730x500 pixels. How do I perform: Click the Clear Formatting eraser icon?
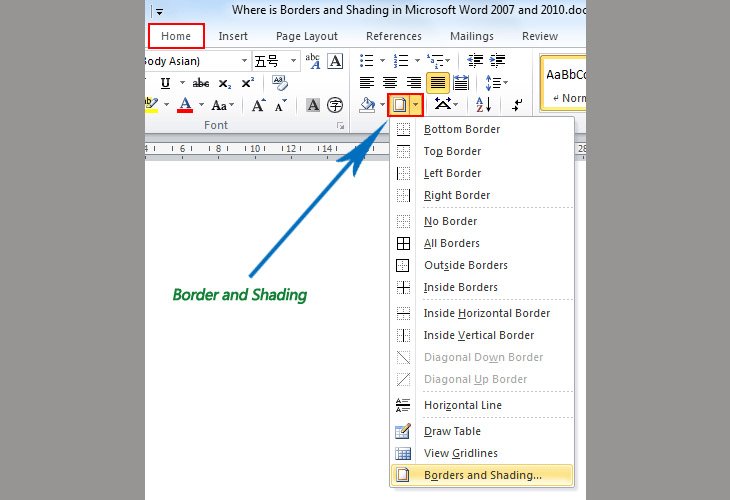[x=280, y=83]
